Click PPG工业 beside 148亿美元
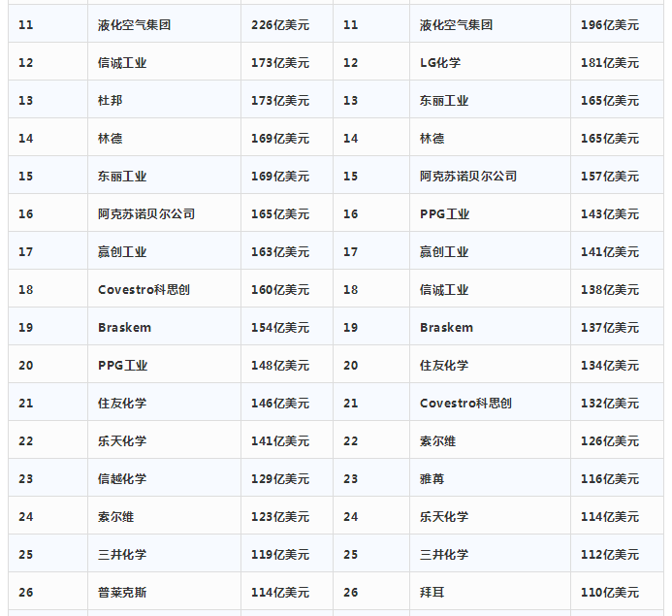Viewport: 672px width, 616px height. click(x=122, y=365)
